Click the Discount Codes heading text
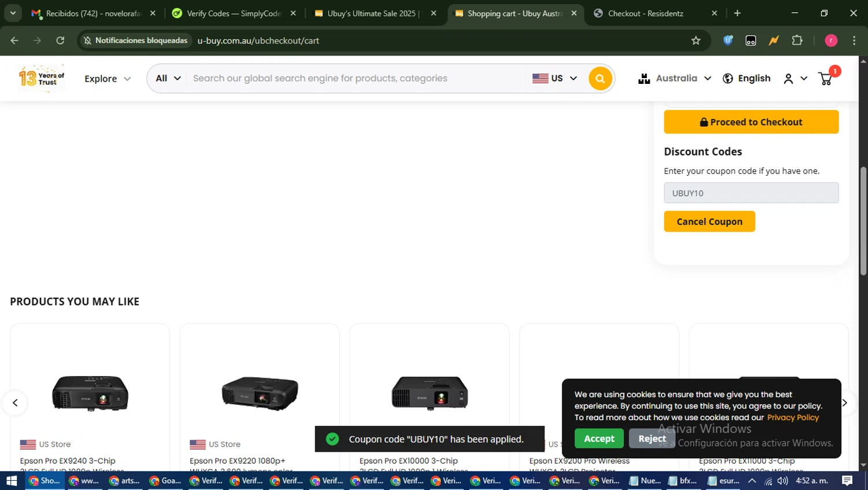Viewport: 868px width, 490px height. (703, 152)
